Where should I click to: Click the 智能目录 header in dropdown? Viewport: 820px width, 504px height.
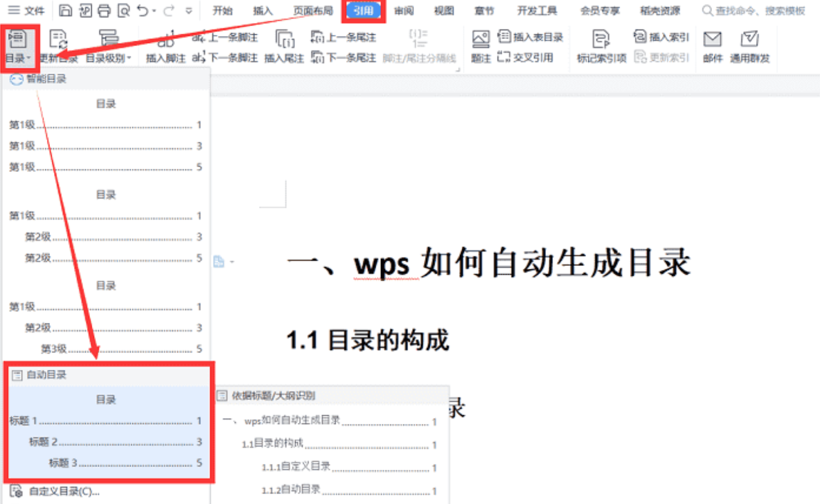pyautogui.click(x=106, y=79)
